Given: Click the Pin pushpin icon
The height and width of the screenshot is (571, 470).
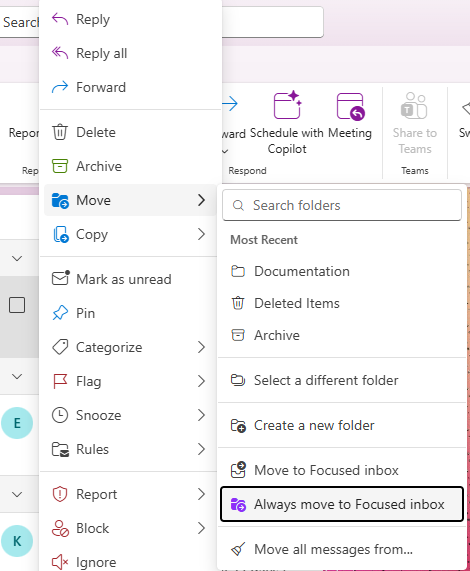Looking at the screenshot, I should coord(60,313).
